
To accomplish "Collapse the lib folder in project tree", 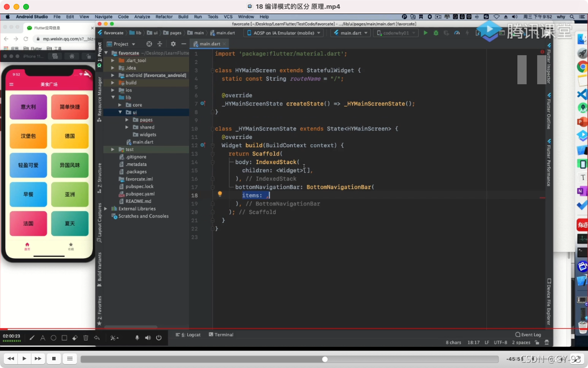I will point(113,97).
